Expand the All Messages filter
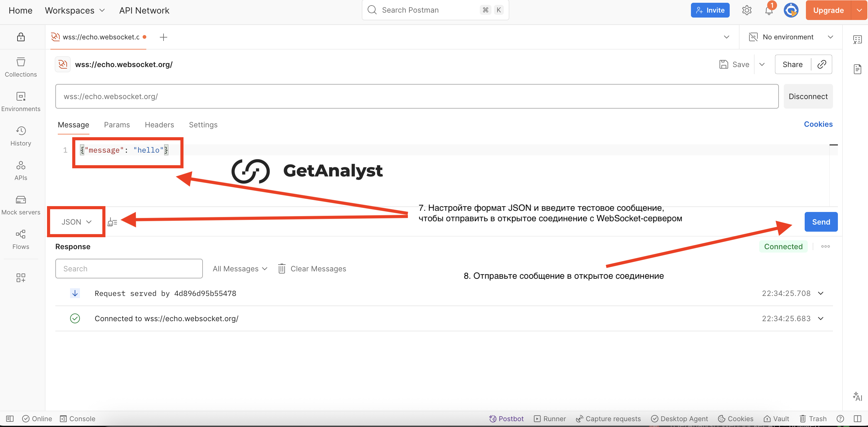The image size is (868, 427). [239, 269]
